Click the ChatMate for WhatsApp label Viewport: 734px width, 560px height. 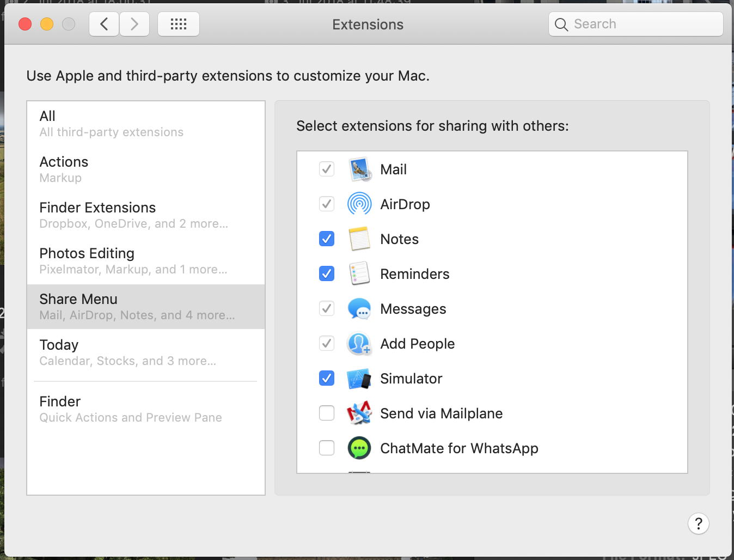point(460,448)
